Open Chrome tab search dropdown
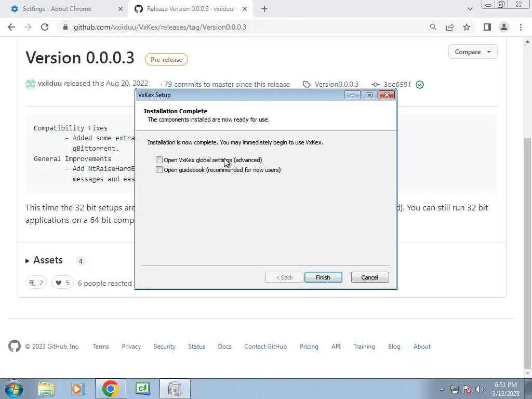Viewport: 532px width, 399px height. click(x=470, y=9)
